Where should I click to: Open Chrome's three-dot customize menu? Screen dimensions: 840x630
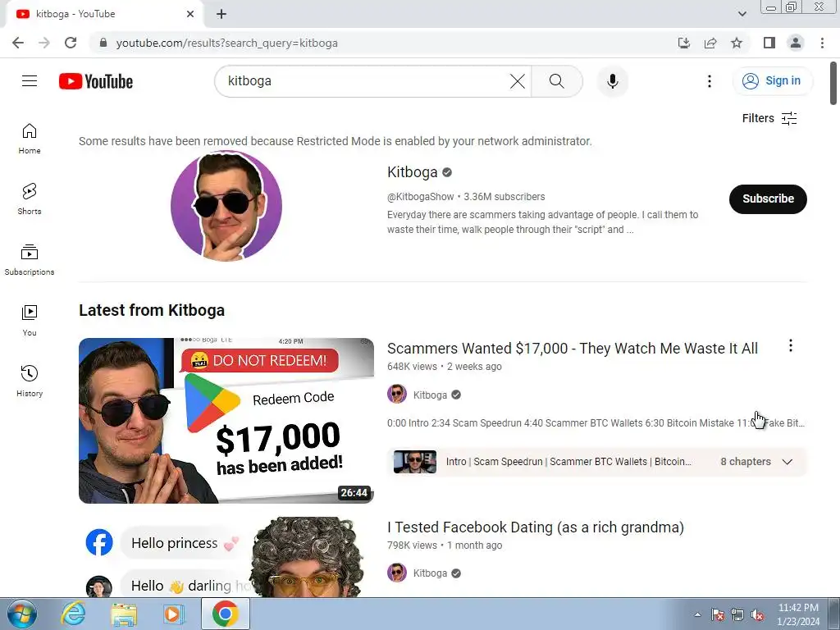click(822, 43)
